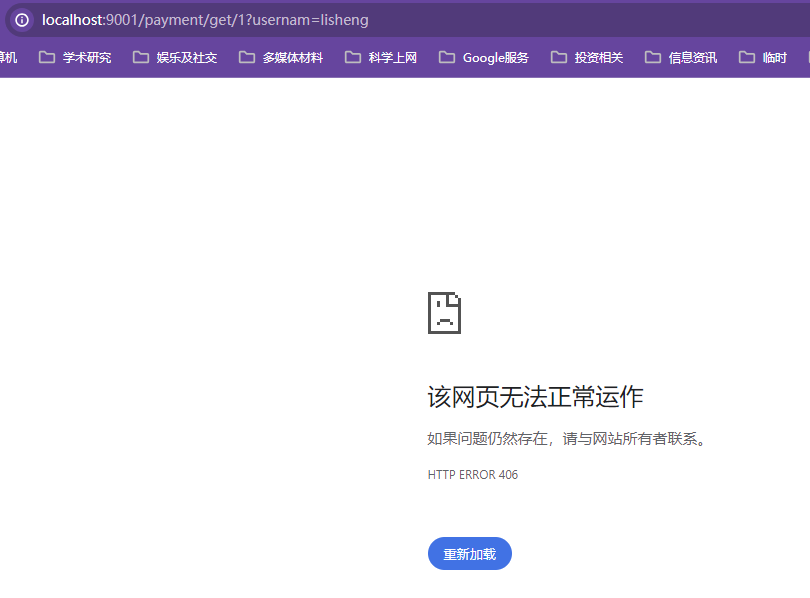Screen dimensions: 810x598
Task: Open the partially visible leftmost bookmark folder
Action: (8, 57)
